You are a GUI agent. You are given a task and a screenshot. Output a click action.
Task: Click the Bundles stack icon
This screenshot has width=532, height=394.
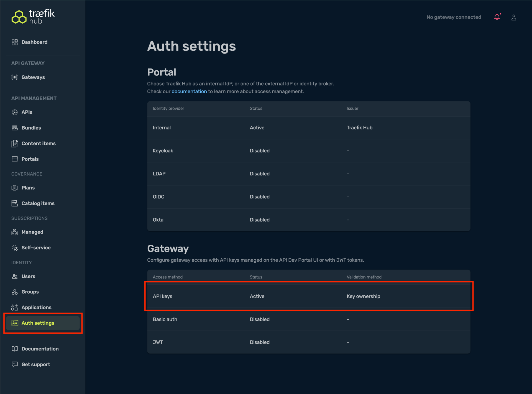pos(15,128)
